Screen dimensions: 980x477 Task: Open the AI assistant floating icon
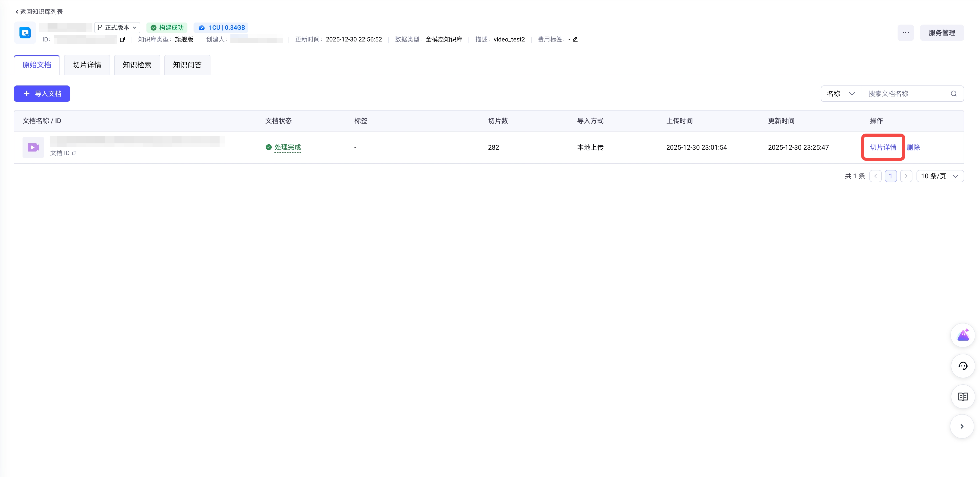pos(963,335)
